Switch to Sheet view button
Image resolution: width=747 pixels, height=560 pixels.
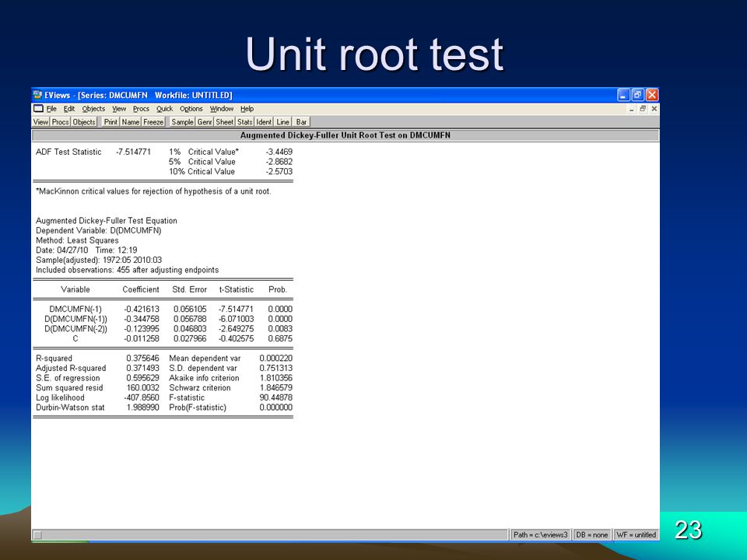[x=224, y=122]
